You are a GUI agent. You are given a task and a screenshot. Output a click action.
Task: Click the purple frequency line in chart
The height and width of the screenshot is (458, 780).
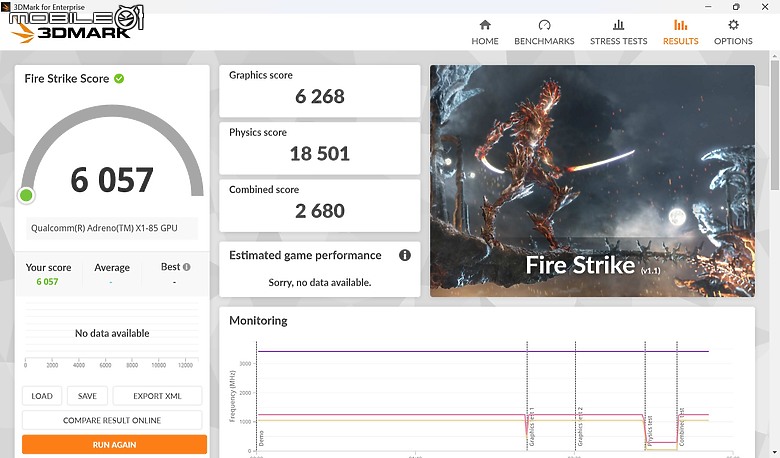point(483,352)
